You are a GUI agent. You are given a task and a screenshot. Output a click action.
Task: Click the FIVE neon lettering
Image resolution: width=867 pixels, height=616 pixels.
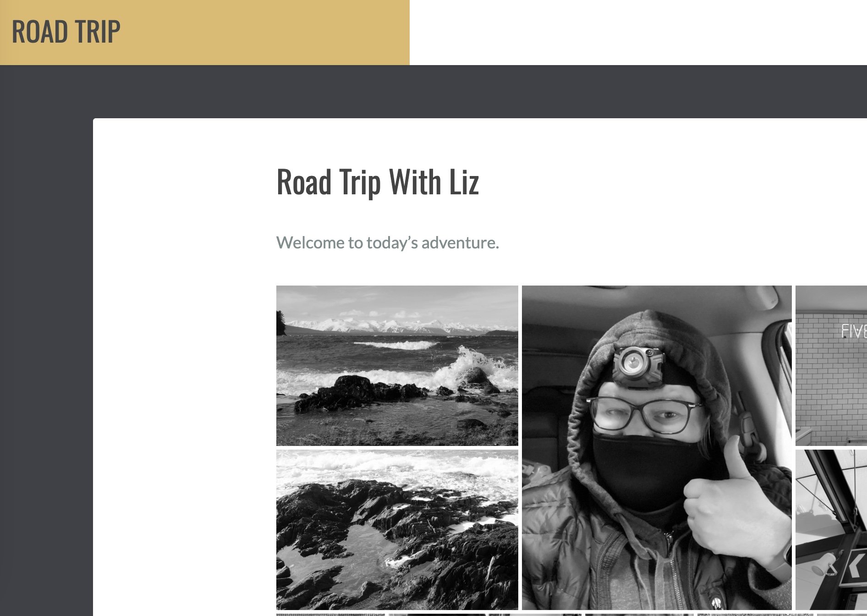pos(854,331)
